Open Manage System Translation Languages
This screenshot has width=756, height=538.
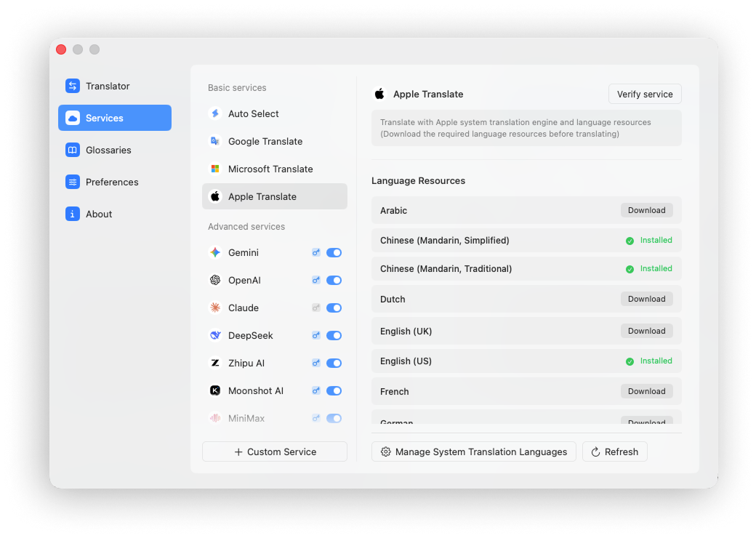point(473,451)
